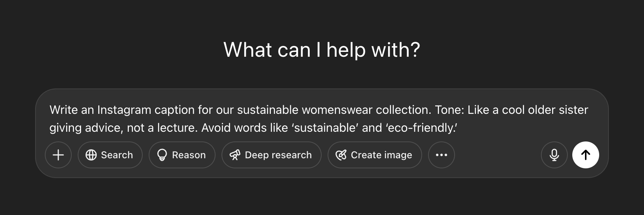Open the three-dots more tools menu
The image size is (644, 215).
coord(442,155)
